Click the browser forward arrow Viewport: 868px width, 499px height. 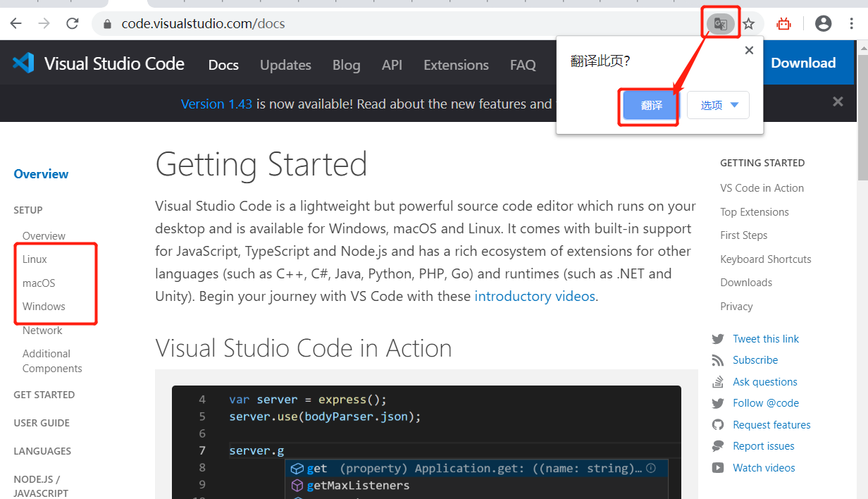click(44, 23)
